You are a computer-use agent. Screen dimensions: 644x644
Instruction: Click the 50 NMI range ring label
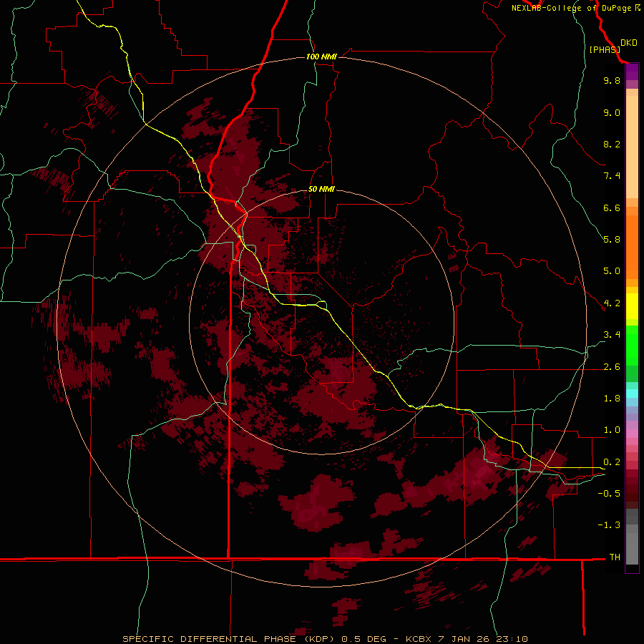[321, 189]
